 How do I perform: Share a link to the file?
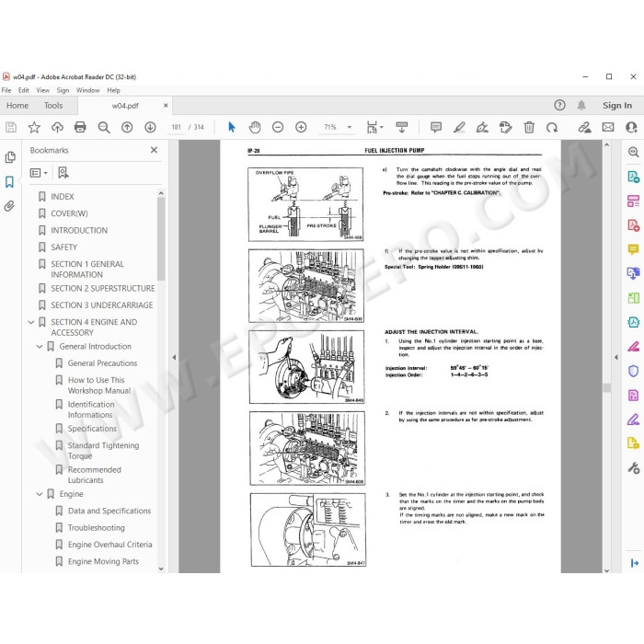584,127
